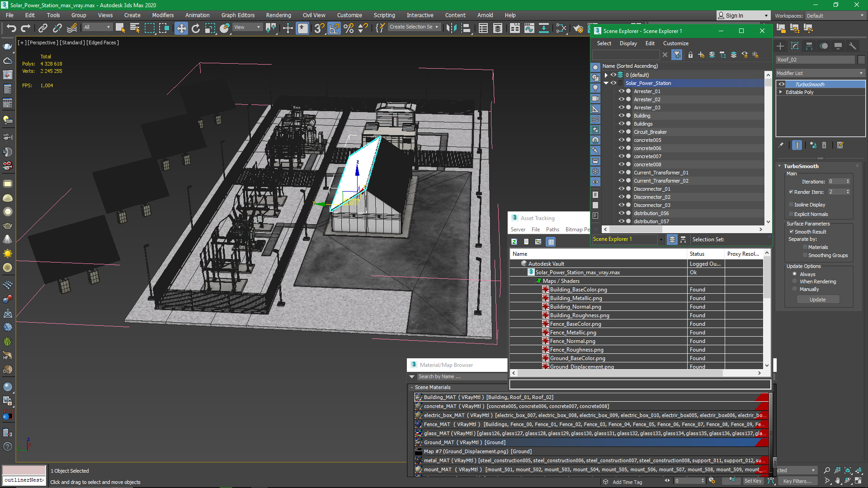Activate the Select and Move tool
The image size is (868, 488).
point(181,28)
